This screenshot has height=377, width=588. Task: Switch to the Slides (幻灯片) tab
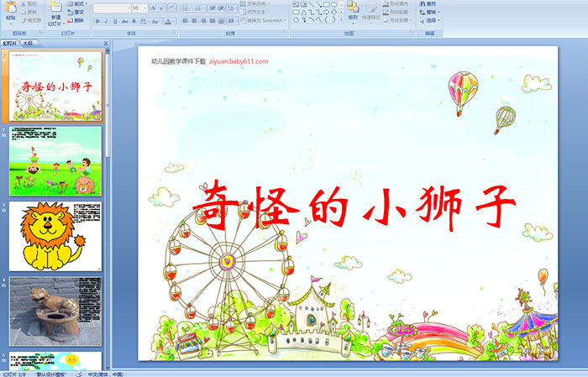10,42
